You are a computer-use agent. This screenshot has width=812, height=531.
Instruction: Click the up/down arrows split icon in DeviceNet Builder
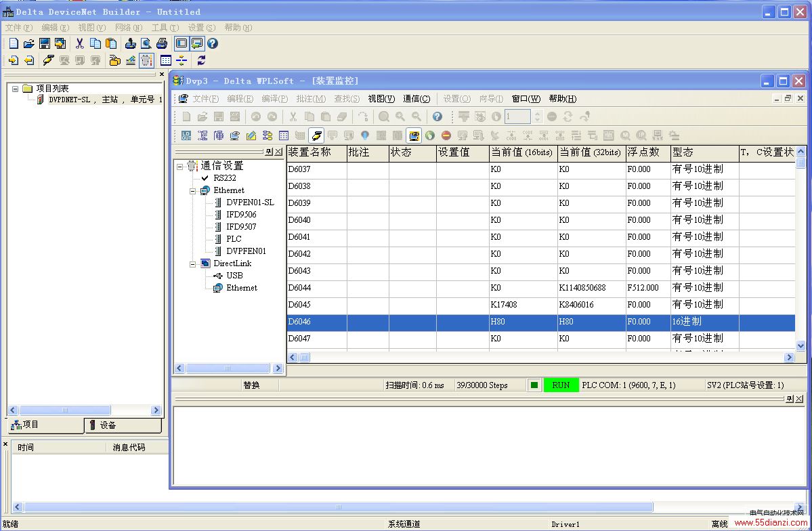pyautogui.click(x=181, y=60)
